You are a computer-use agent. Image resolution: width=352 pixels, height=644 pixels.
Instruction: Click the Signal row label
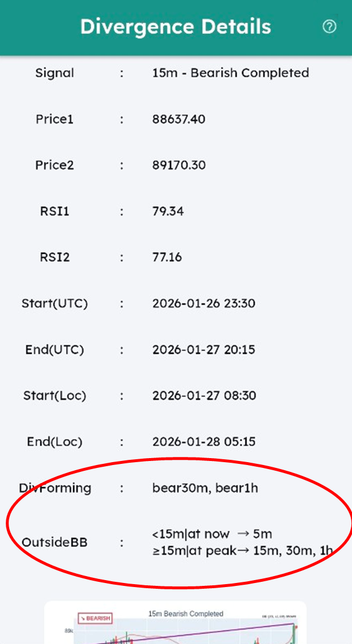55,73
